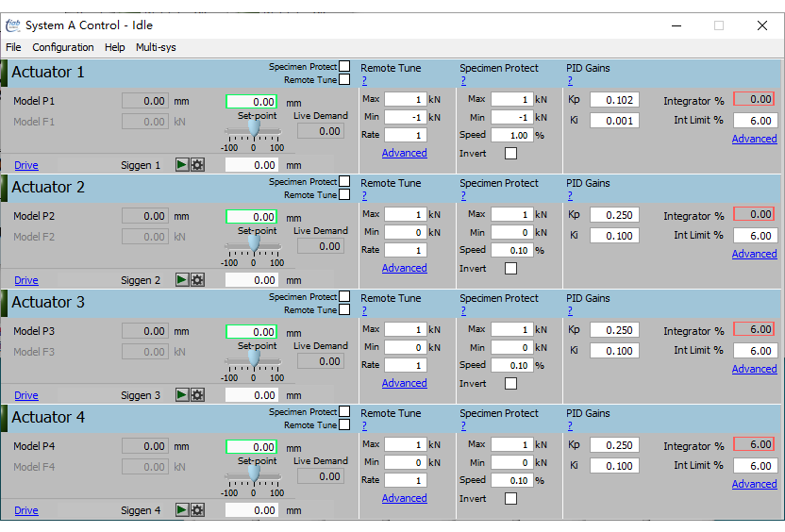Open the Configuration menu

click(x=63, y=47)
